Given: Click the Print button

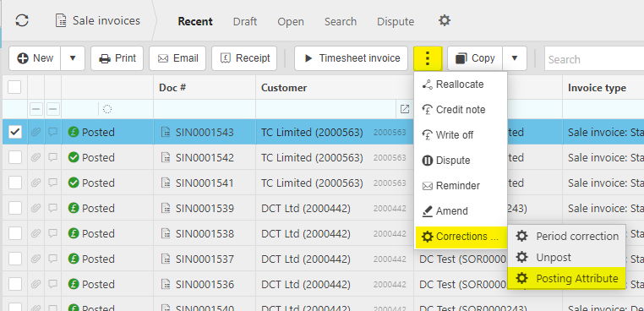Looking at the screenshot, I should 117,58.
